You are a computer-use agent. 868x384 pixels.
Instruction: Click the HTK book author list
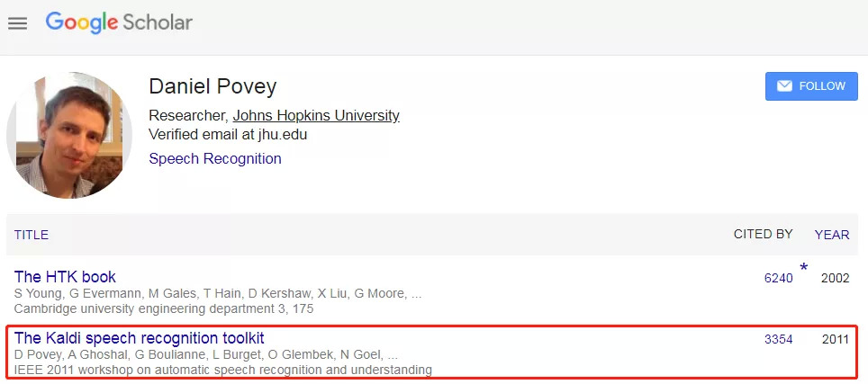(x=218, y=294)
